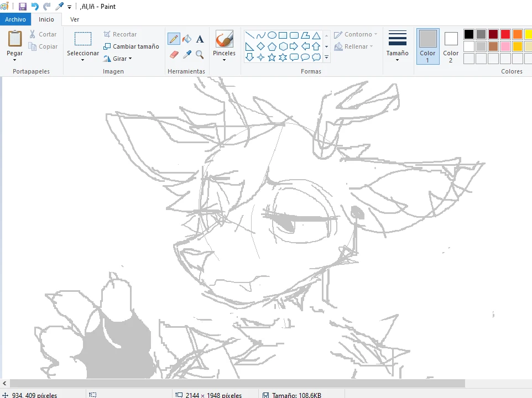Select the Fill with color bucket tool
The image size is (532, 398).
[x=187, y=39]
